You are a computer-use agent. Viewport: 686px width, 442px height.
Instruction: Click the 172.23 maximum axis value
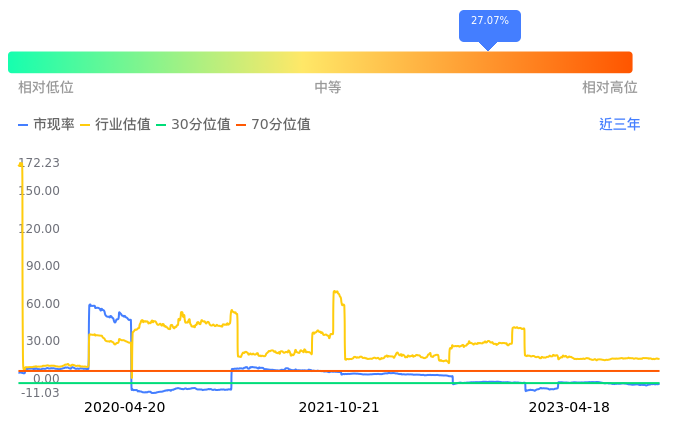click(39, 163)
